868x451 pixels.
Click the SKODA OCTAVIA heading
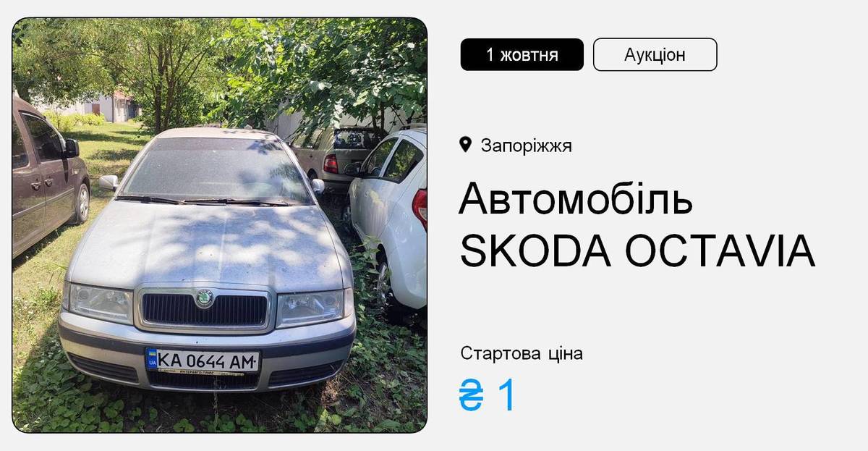click(x=638, y=251)
